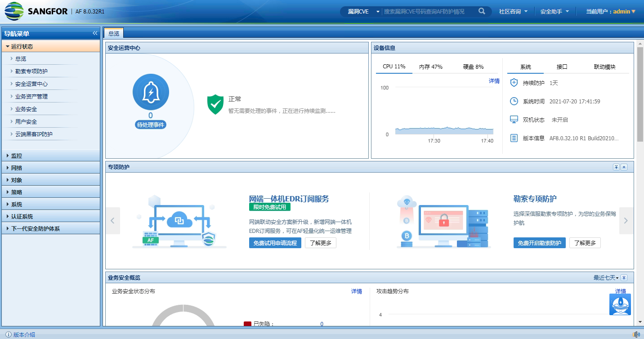Close the 专项防护 panel with X icon
Viewport: 644px width, 339px height.
(x=624, y=167)
